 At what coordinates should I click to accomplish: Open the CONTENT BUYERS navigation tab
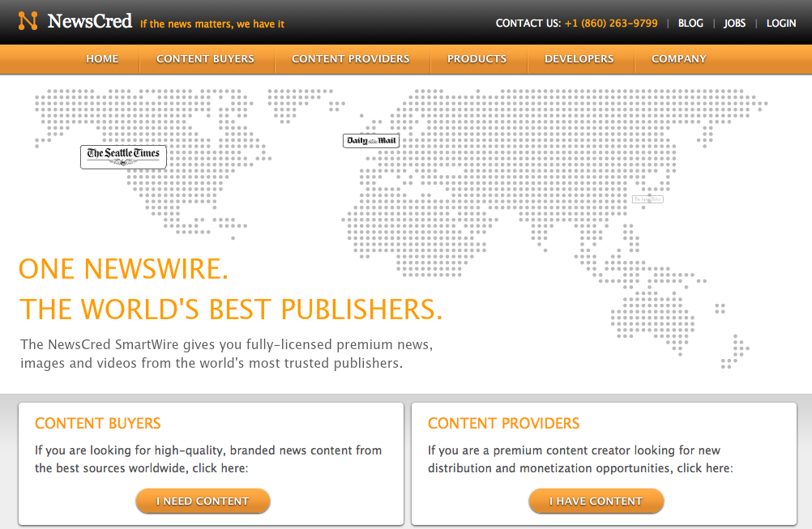[206, 59]
